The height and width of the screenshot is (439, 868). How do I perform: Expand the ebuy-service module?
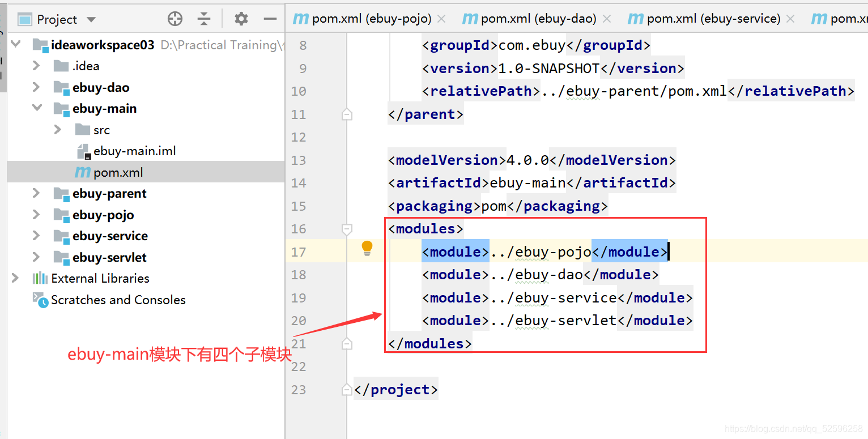click(36, 236)
